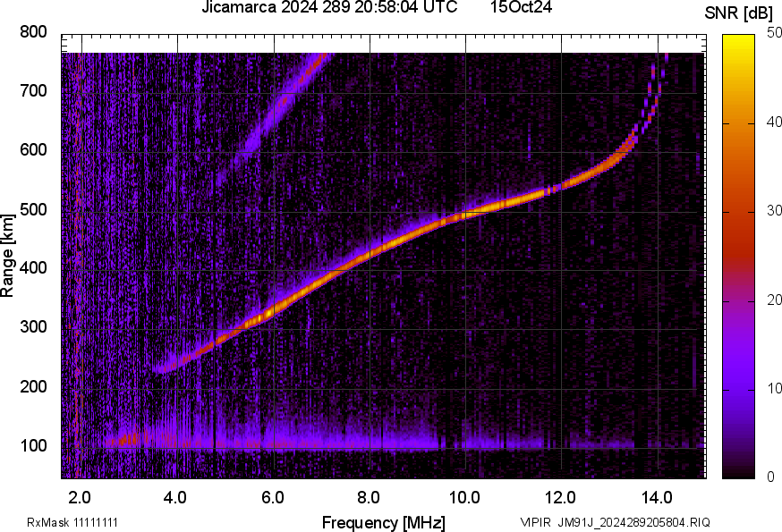Click the 2.0 frequency tick label
This screenshot has width=782, height=532.
point(81,496)
